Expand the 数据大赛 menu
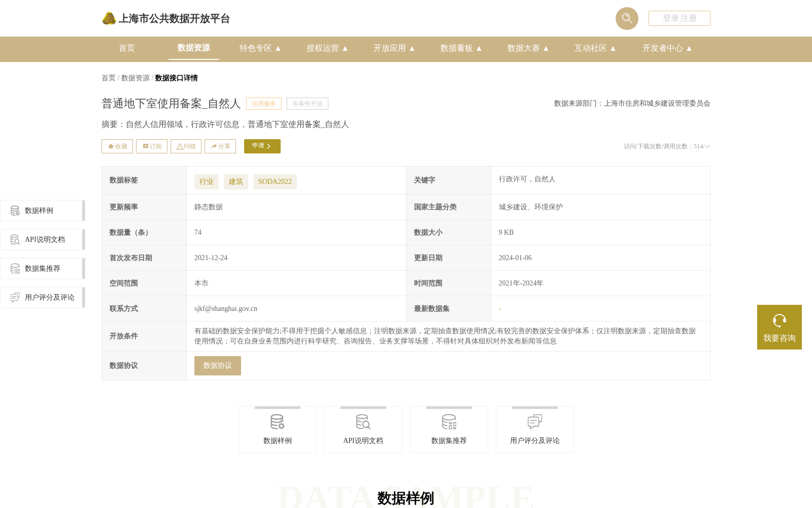The height and width of the screenshot is (508, 812). [x=528, y=48]
